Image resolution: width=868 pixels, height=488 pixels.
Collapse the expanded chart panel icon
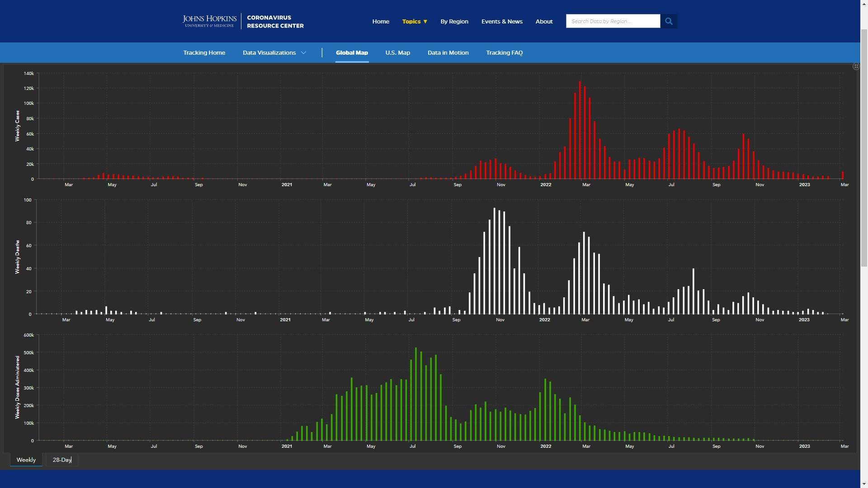click(856, 66)
